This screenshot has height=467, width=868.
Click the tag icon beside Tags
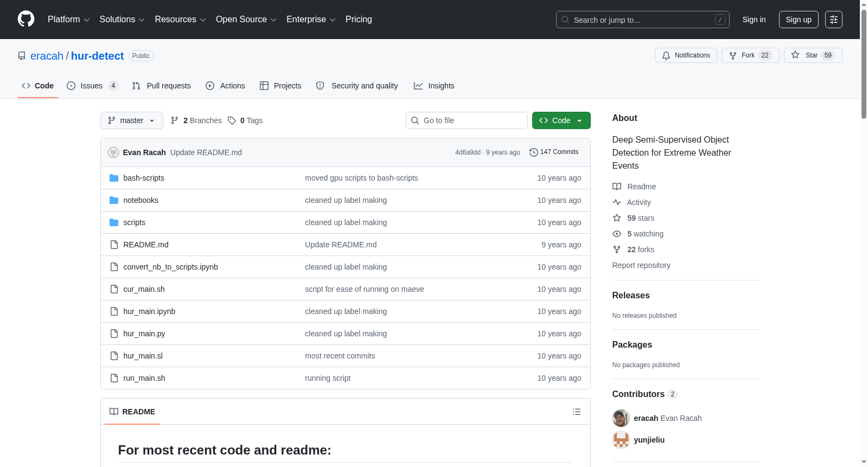click(x=232, y=120)
